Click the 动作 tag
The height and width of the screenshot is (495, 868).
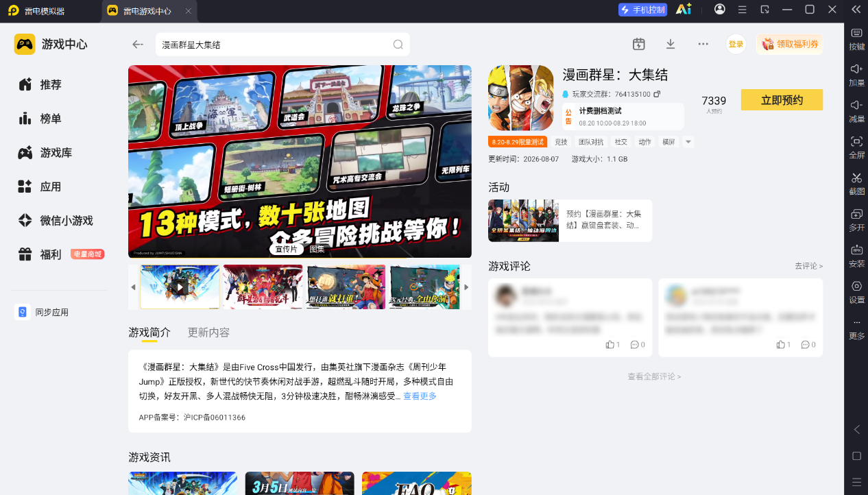click(x=644, y=142)
